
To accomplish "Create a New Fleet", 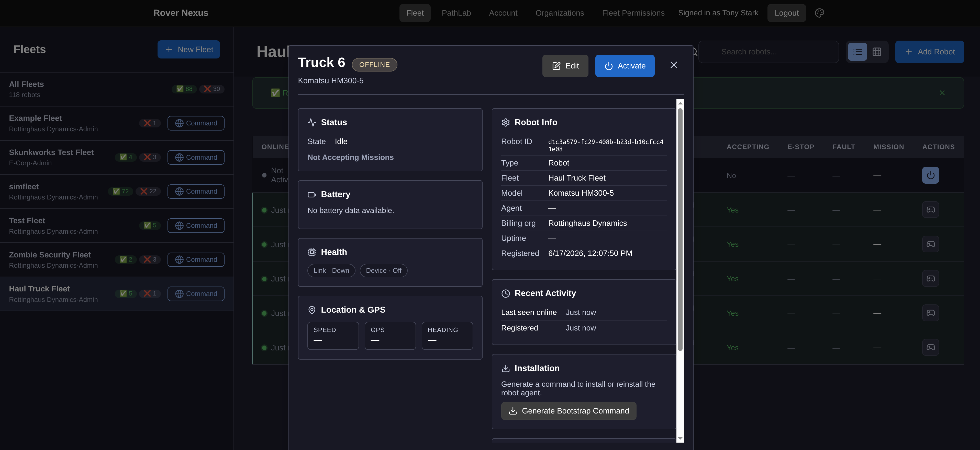I will [x=188, y=49].
